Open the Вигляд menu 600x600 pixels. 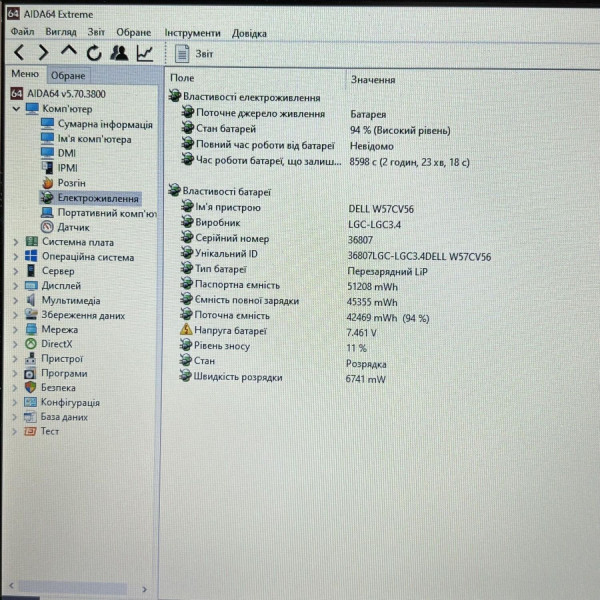pos(61,32)
